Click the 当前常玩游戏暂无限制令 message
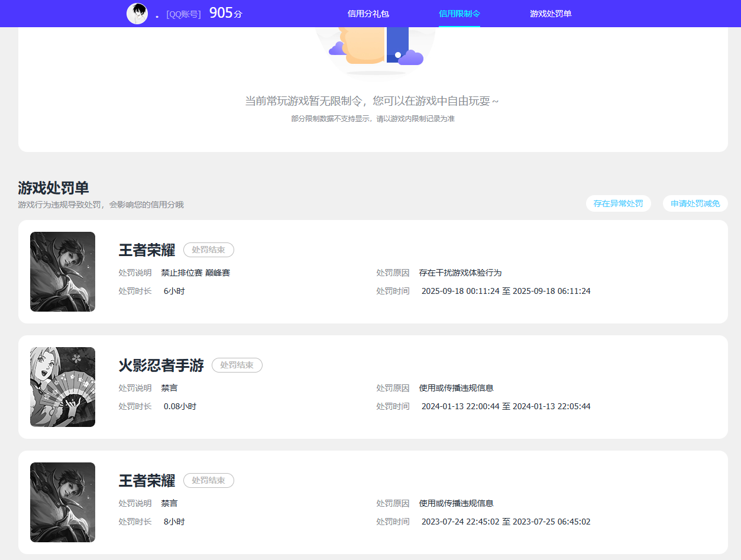Screen dimensions: 741x560 pos(373,101)
